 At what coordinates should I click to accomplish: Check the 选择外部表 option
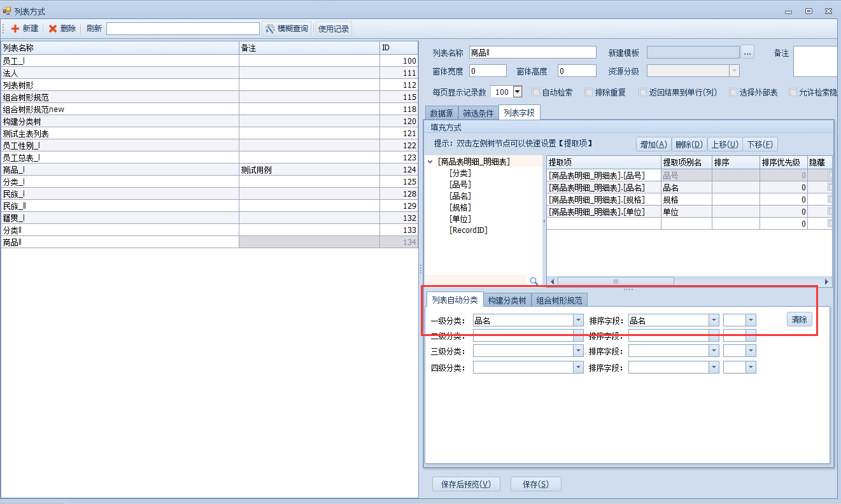pyautogui.click(x=733, y=92)
